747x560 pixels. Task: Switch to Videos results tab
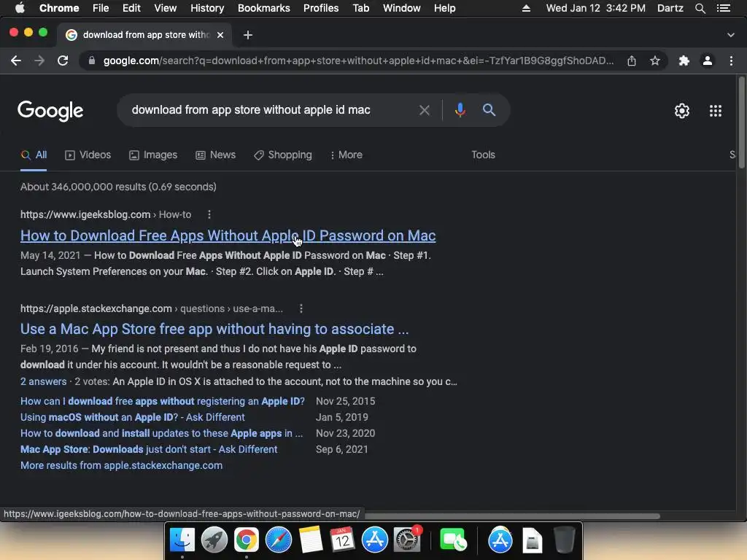coord(88,155)
